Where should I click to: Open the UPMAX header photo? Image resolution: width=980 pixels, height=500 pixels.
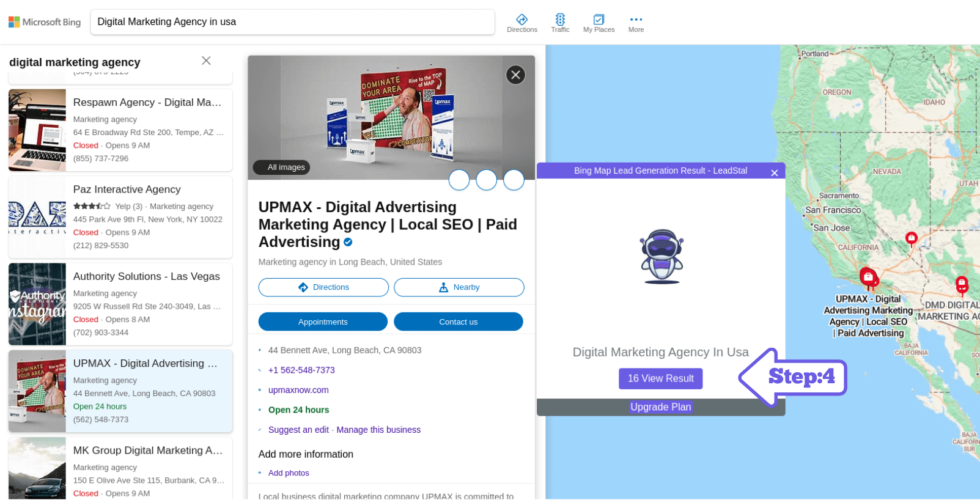click(391, 117)
